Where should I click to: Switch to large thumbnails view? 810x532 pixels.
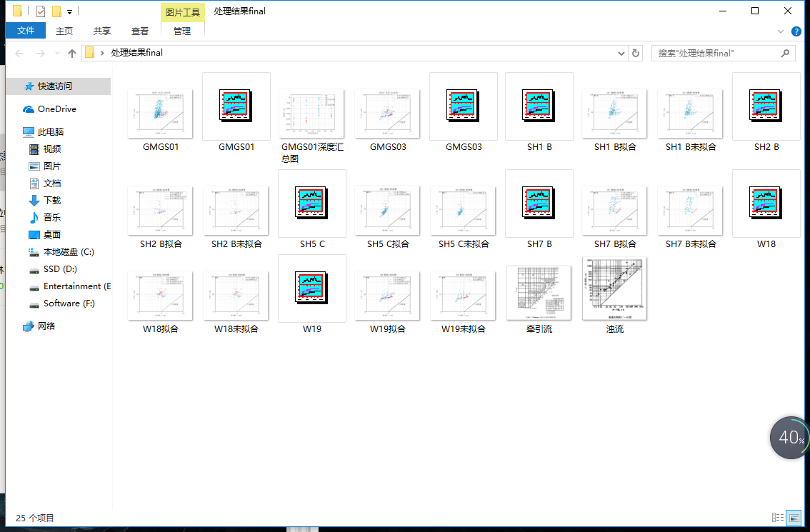pyautogui.click(x=794, y=518)
